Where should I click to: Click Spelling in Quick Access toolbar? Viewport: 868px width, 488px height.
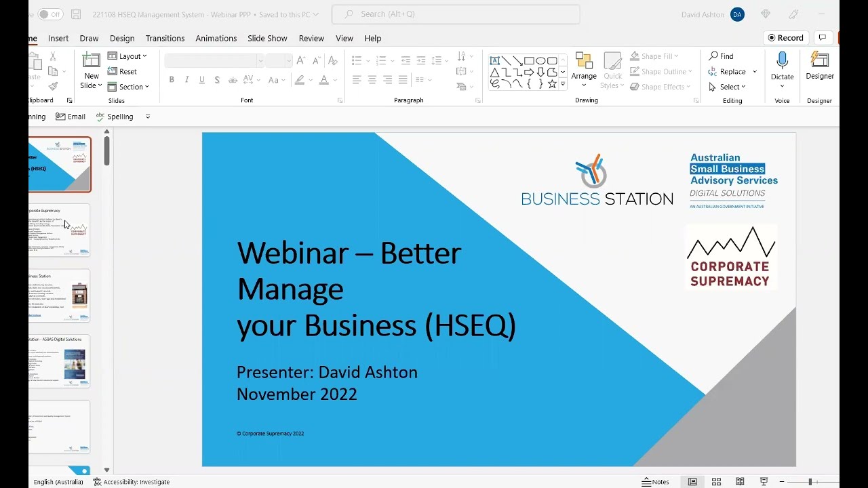(115, 117)
